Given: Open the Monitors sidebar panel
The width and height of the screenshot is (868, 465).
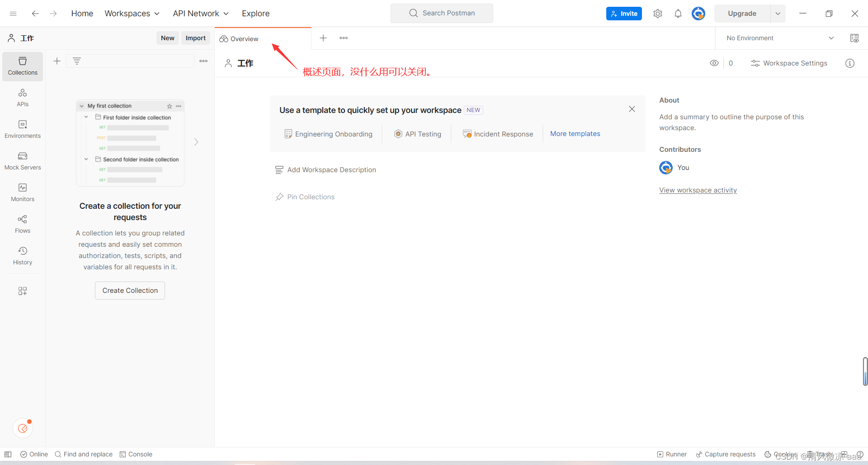Looking at the screenshot, I should pos(23,193).
